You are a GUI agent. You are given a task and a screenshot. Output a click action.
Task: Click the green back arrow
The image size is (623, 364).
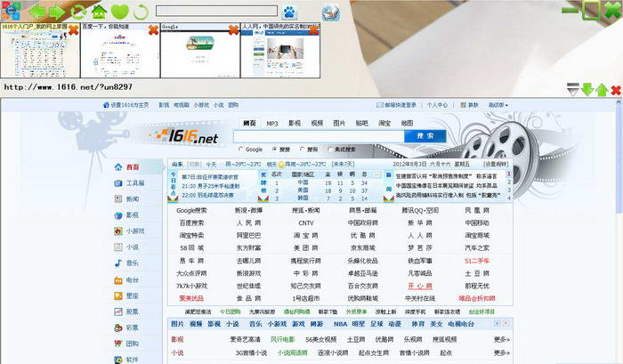[36, 12]
